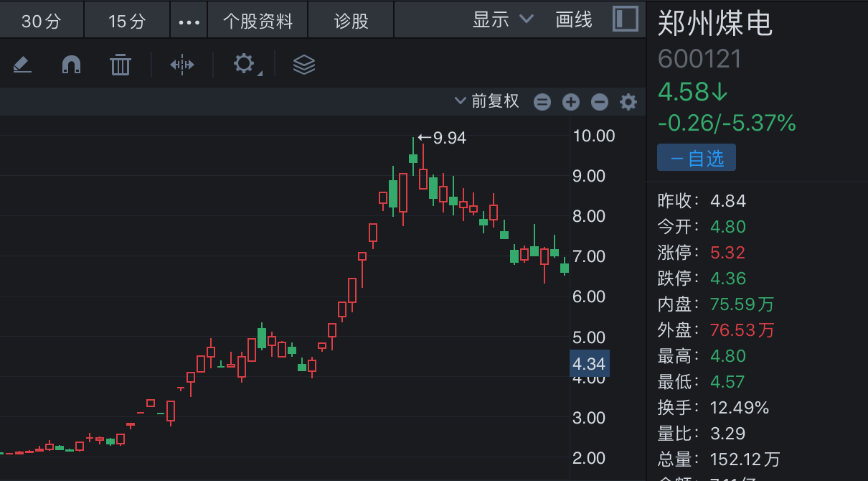Open the layers stack icon
This screenshot has height=481, width=868.
[304, 65]
